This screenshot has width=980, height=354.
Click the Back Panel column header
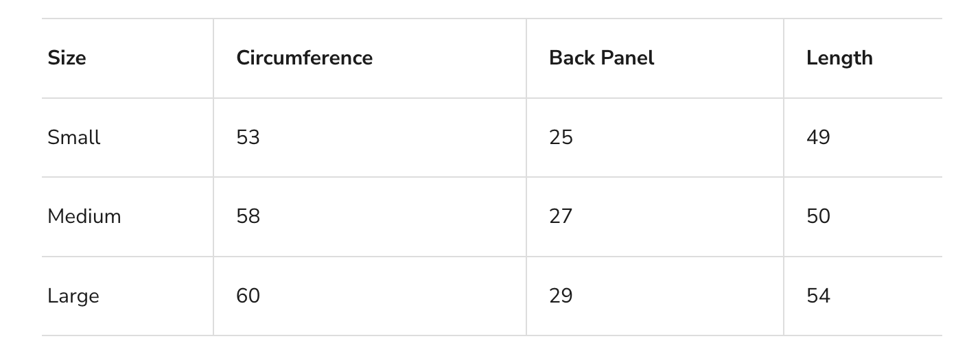tap(601, 58)
